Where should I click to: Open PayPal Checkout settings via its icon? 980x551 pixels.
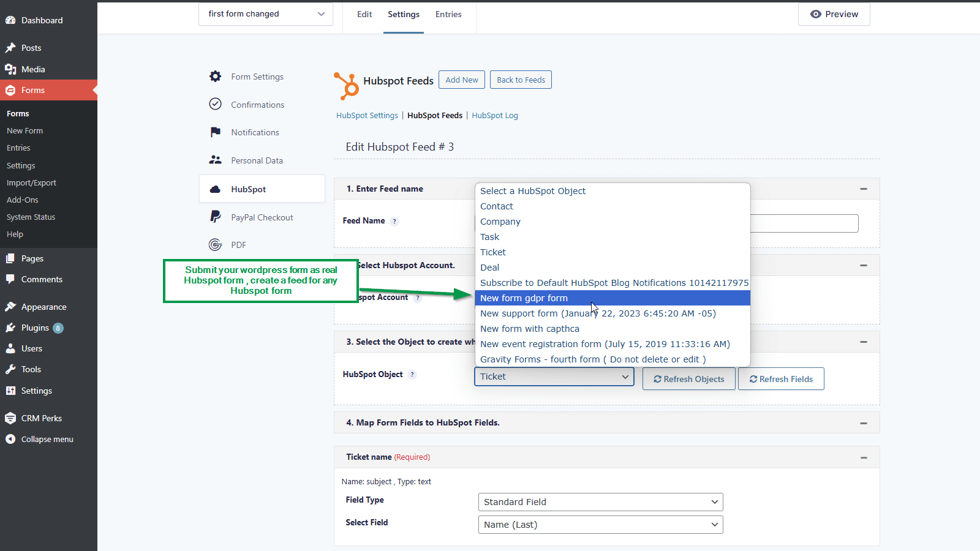(215, 217)
